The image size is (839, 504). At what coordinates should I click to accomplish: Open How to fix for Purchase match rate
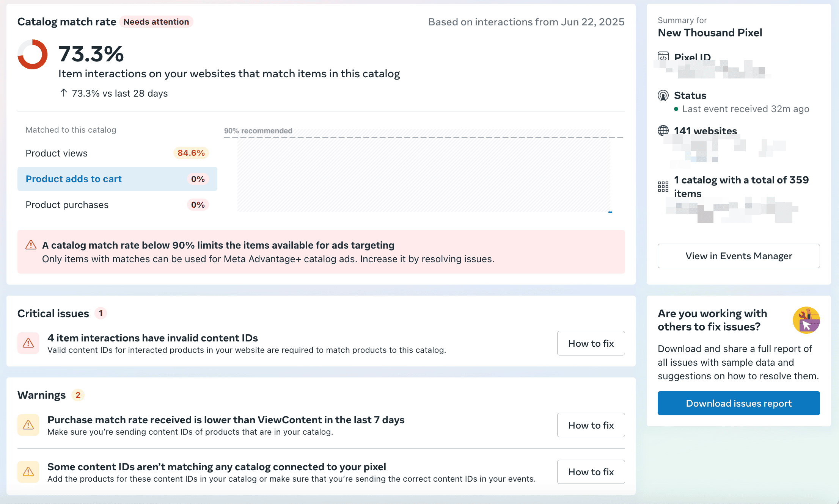click(x=591, y=425)
